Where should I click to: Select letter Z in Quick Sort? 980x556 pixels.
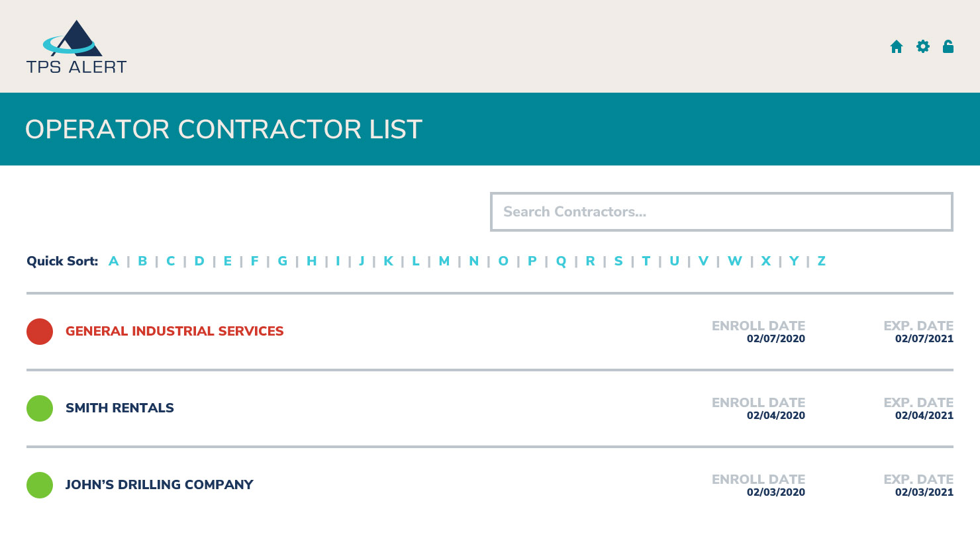821,261
